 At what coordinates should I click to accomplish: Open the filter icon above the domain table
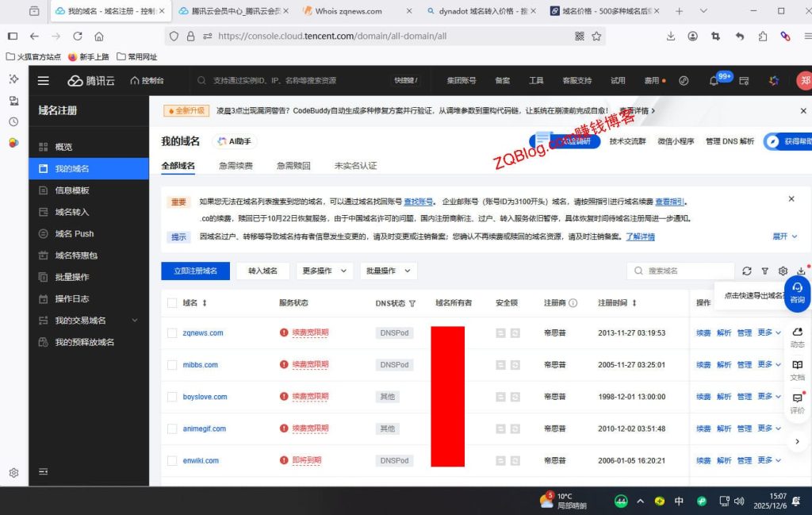[764, 271]
